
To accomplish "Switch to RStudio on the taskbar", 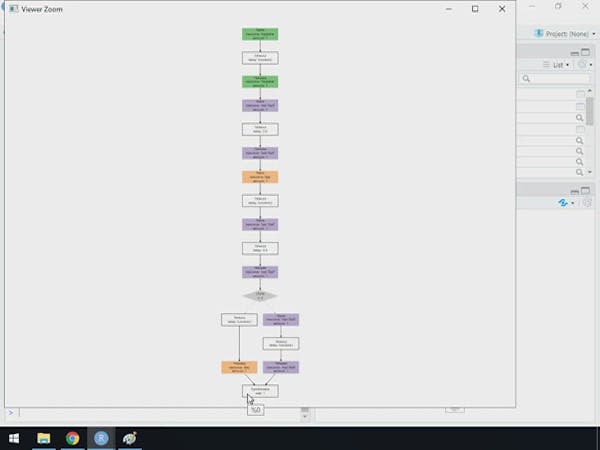I will pos(101,438).
